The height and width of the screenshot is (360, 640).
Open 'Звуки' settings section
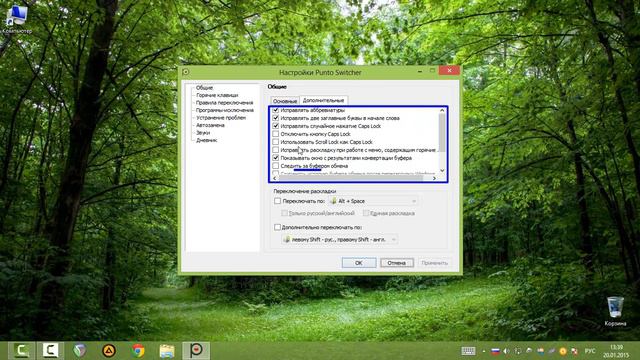(x=203, y=133)
